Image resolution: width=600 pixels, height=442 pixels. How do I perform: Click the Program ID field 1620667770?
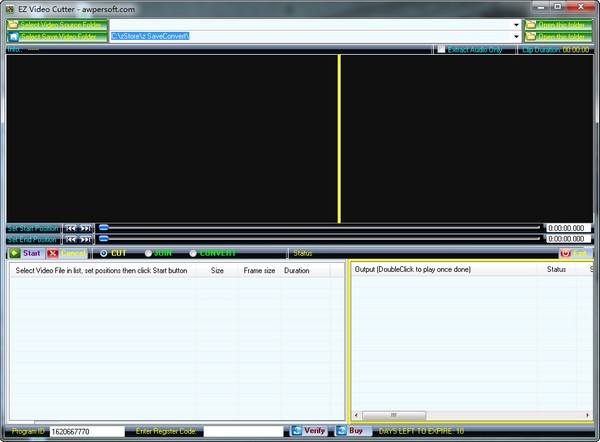[87, 432]
